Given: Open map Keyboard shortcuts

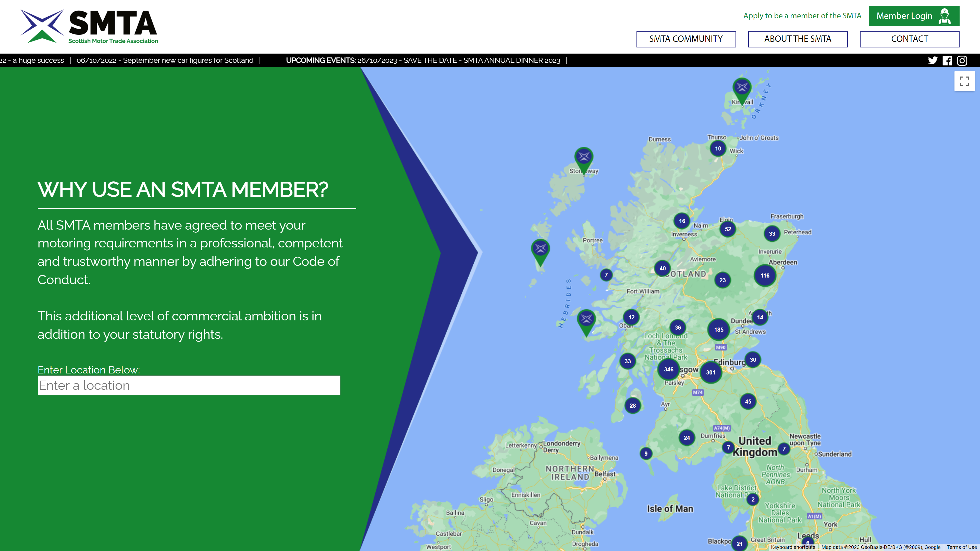Looking at the screenshot, I should [x=793, y=547].
